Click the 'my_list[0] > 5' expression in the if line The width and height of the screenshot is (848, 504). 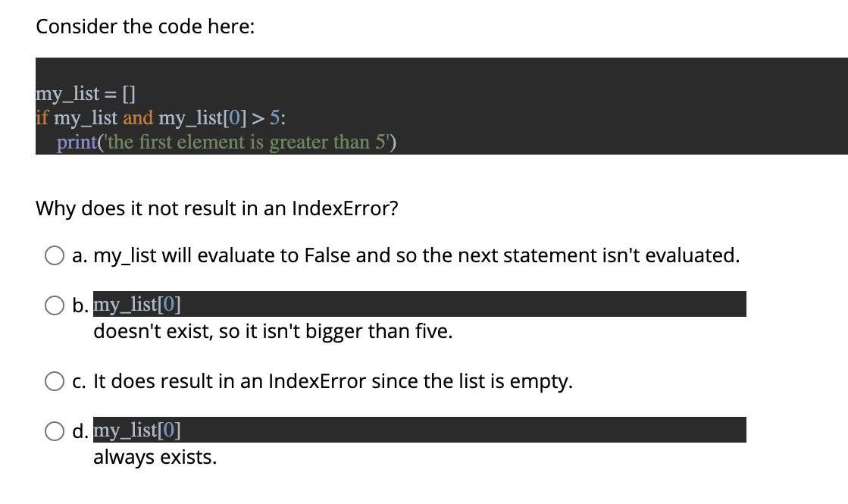point(220,117)
